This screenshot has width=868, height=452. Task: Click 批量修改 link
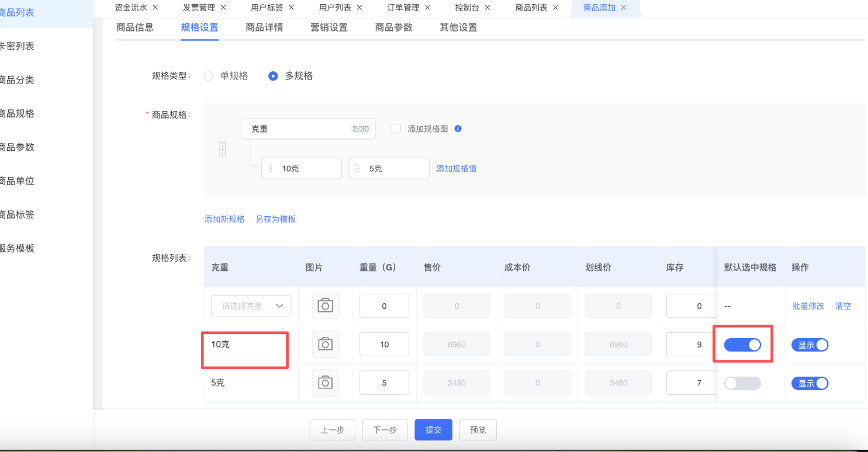click(x=808, y=306)
